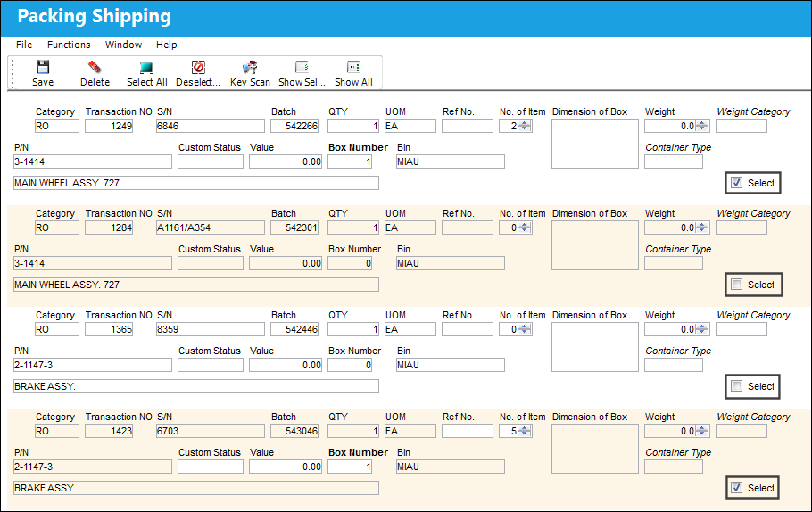The height and width of the screenshot is (512, 812).
Task: Adjust No. of Item spinner for transaction 1365
Action: (x=525, y=329)
